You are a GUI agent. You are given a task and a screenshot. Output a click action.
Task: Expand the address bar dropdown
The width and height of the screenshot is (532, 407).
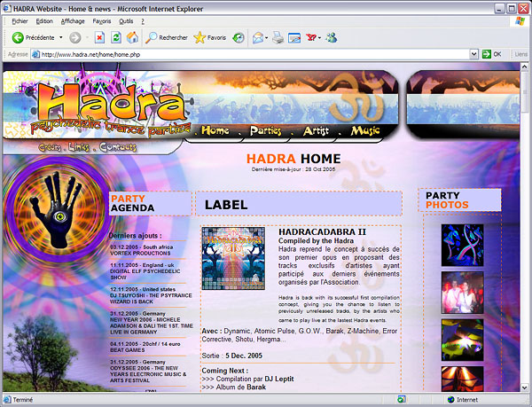(x=474, y=54)
